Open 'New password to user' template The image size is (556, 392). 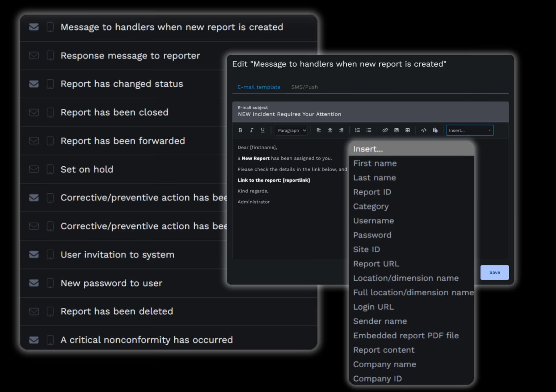coord(111,283)
